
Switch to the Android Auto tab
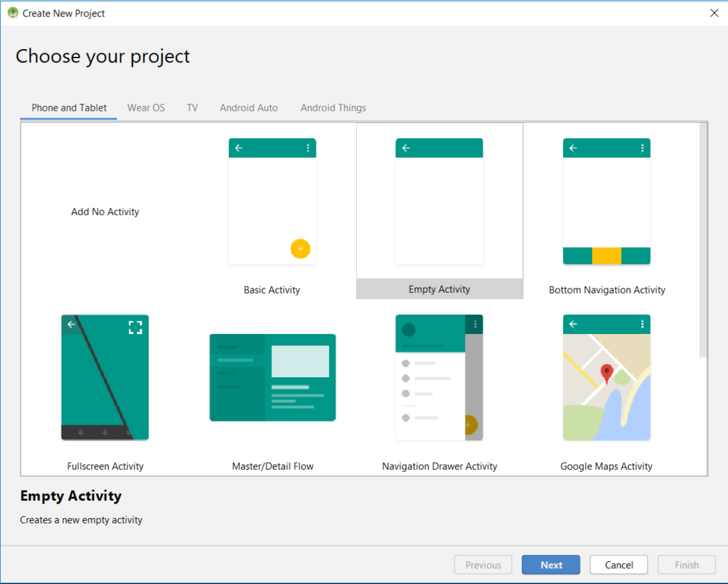tap(249, 108)
